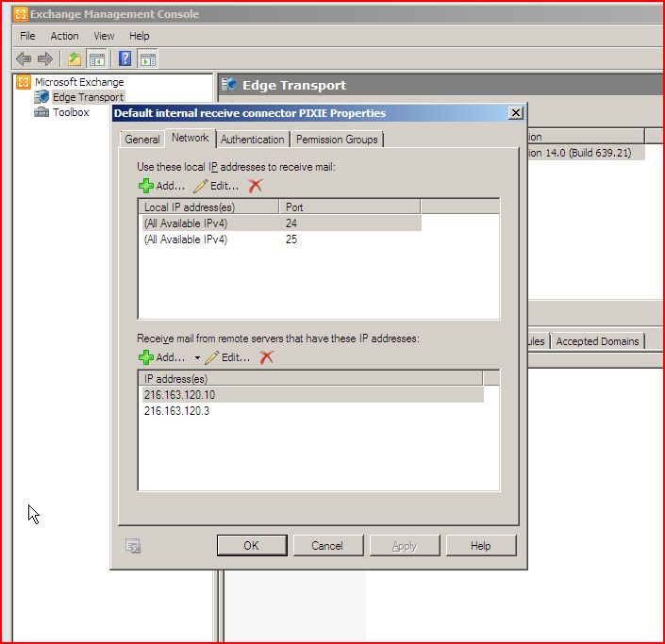This screenshot has height=644, width=665.
Task: Delete the selected remote IP address with red X
Action: point(266,357)
